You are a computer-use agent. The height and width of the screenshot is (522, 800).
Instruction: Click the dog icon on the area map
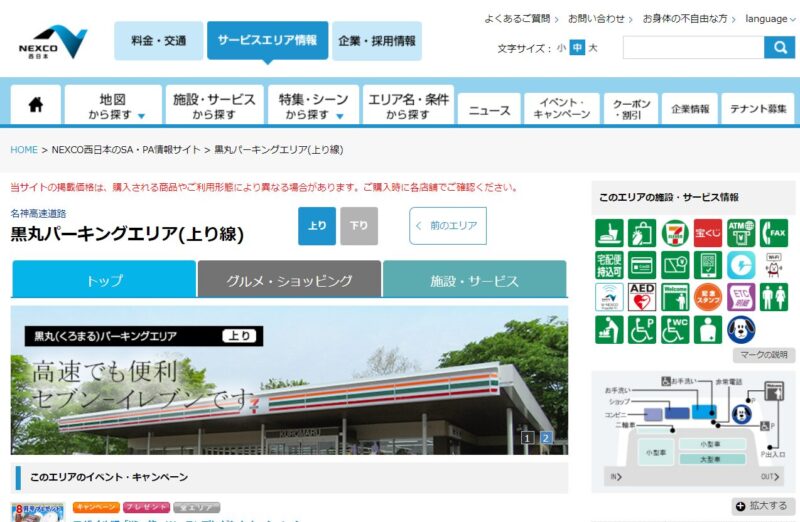(741, 414)
